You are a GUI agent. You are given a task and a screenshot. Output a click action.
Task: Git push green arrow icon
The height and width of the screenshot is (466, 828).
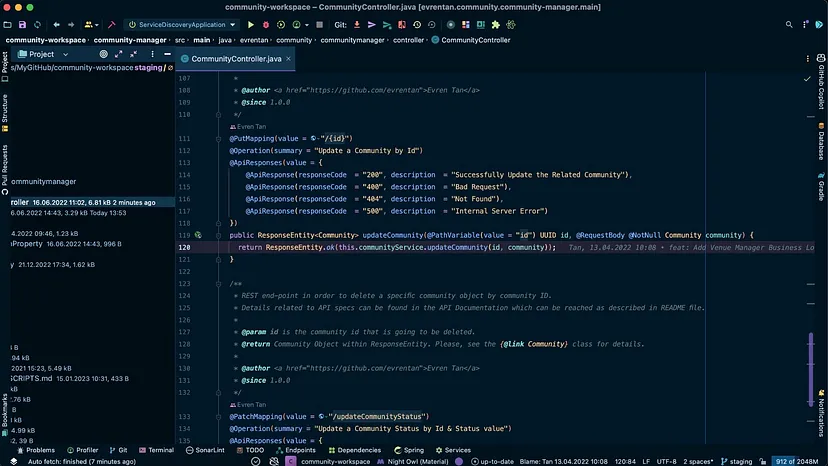pyautogui.click(x=387, y=25)
